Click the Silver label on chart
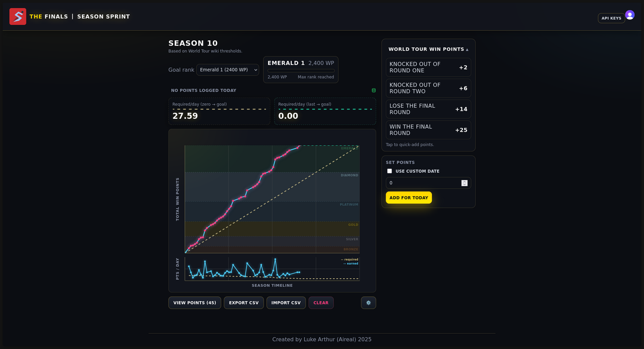The width and height of the screenshot is (644, 349). [x=352, y=239]
